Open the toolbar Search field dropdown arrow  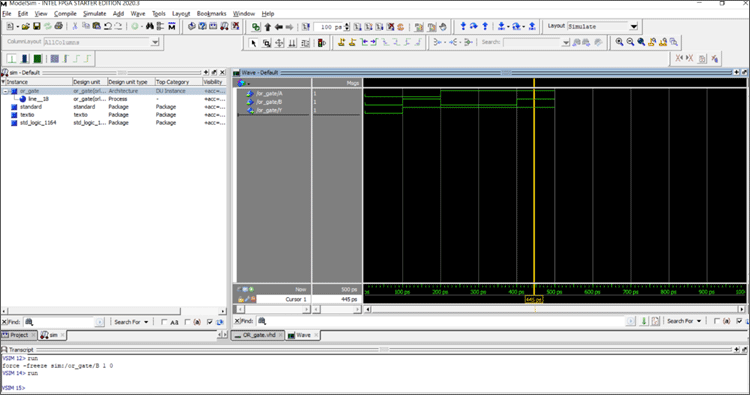[566, 43]
